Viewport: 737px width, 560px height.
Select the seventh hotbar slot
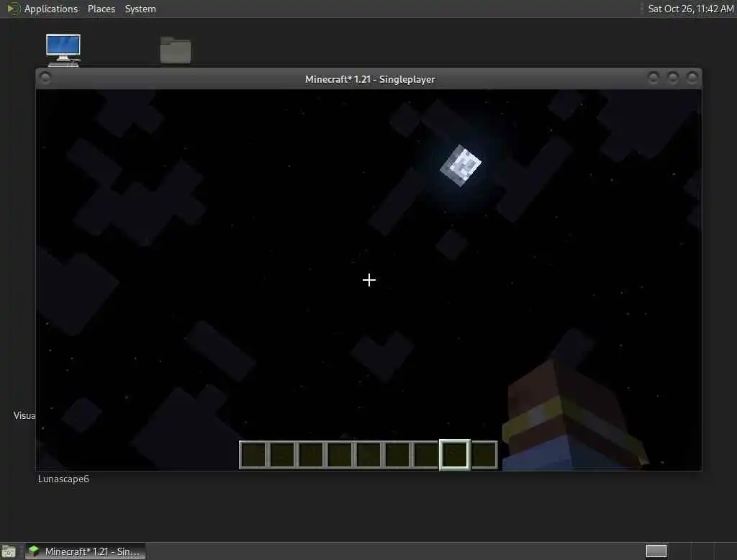pos(426,455)
